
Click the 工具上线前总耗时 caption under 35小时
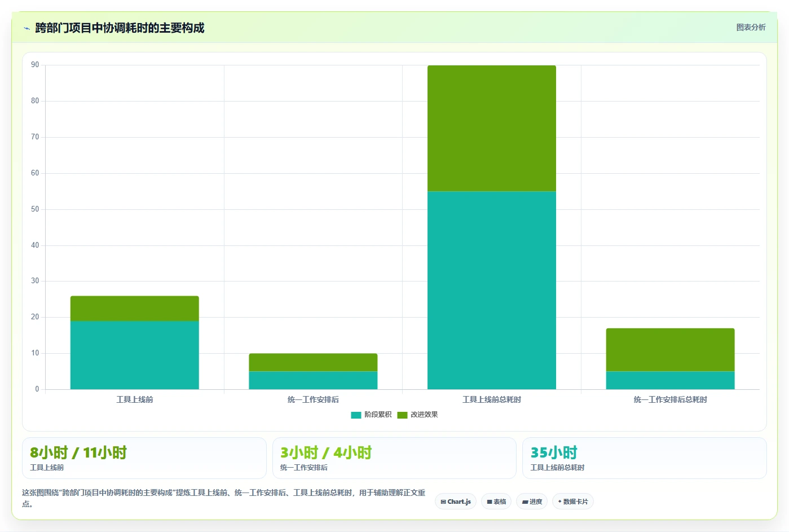(557, 468)
